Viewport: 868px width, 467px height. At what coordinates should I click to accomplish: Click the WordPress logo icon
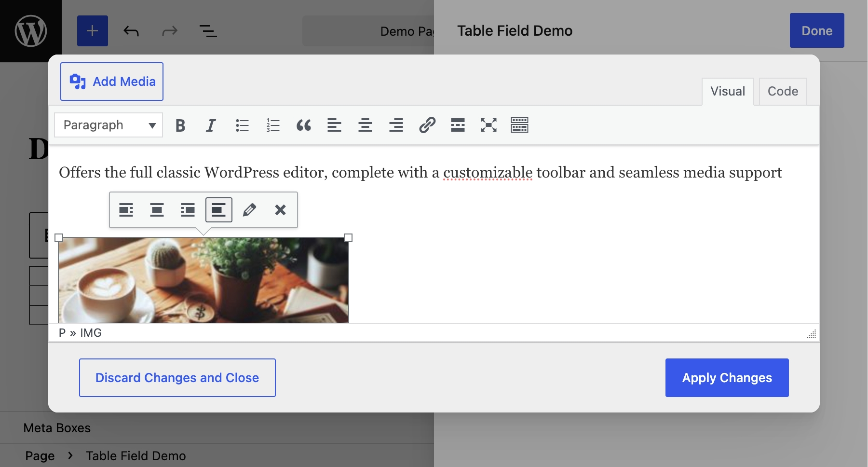(x=31, y=31)
